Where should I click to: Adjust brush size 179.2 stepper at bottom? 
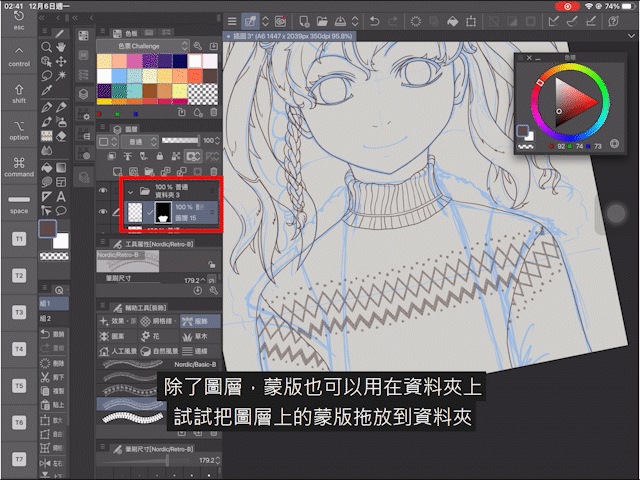coord(218,460)
